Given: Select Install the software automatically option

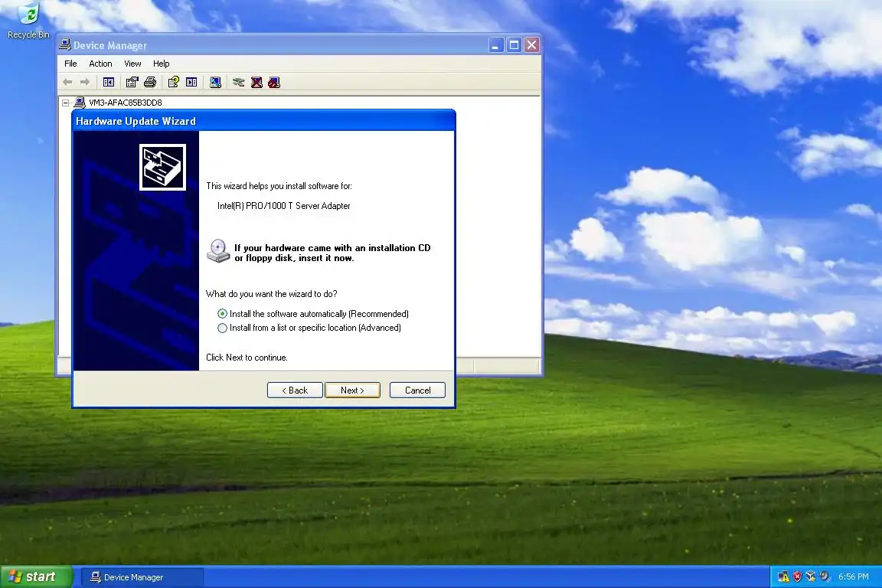Looking at the screenshot, I should (x=312, y=314).
